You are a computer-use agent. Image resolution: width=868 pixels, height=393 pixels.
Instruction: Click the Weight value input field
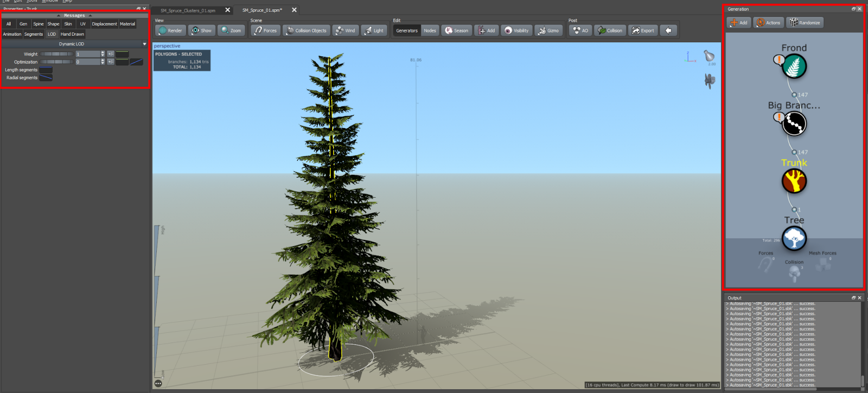coord(88,54)
